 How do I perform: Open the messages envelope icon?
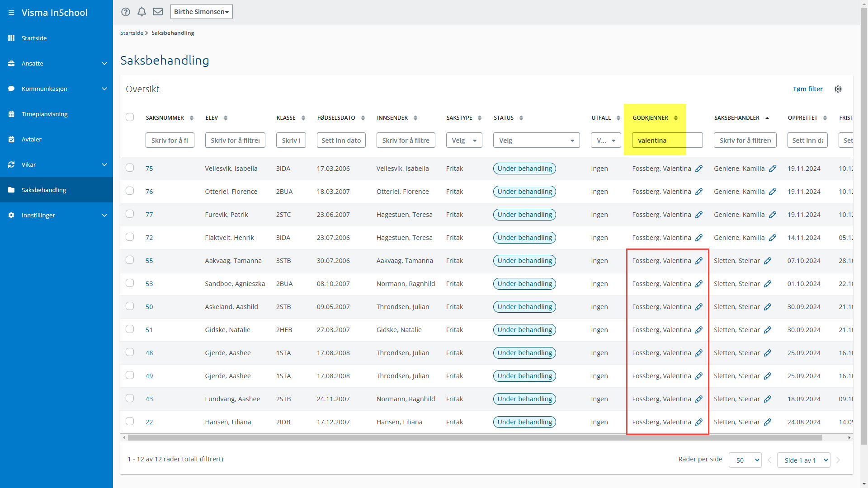point(158,12)
